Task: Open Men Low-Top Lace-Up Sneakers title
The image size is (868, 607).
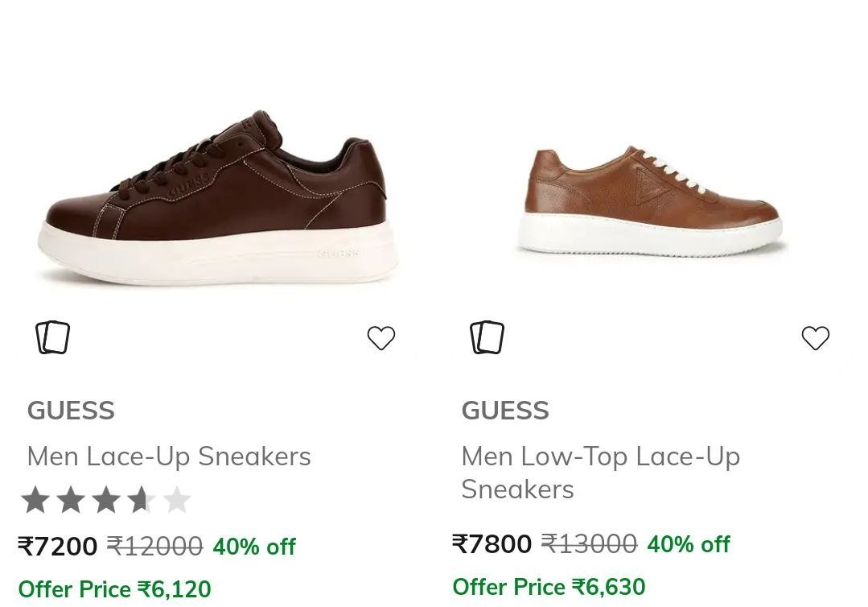Action: (x=601, y=473)
